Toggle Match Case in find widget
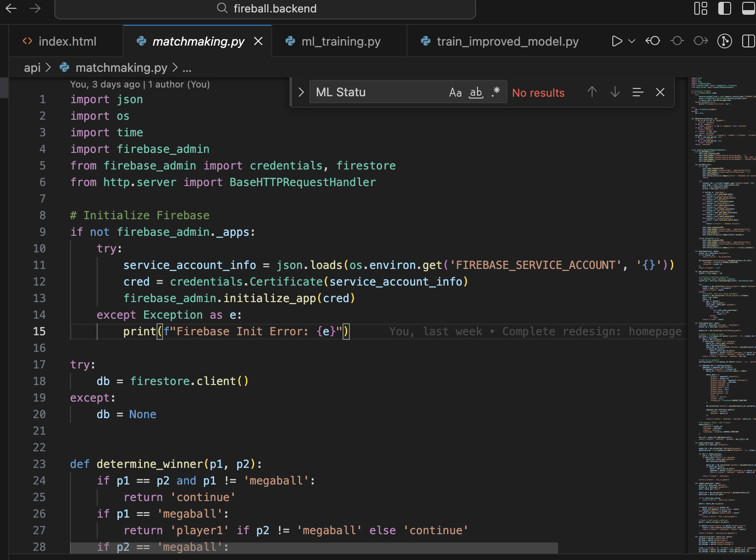 pyautogui.click(x=455, y=93)
